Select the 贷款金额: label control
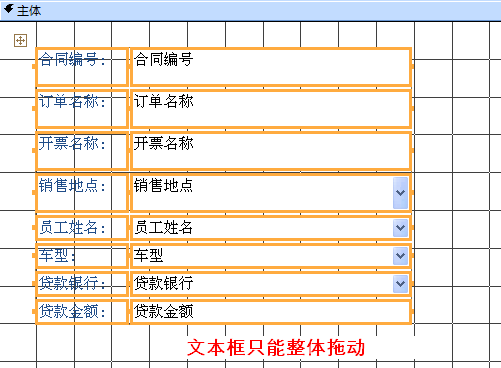501x368 pixels. coord(82,312)
